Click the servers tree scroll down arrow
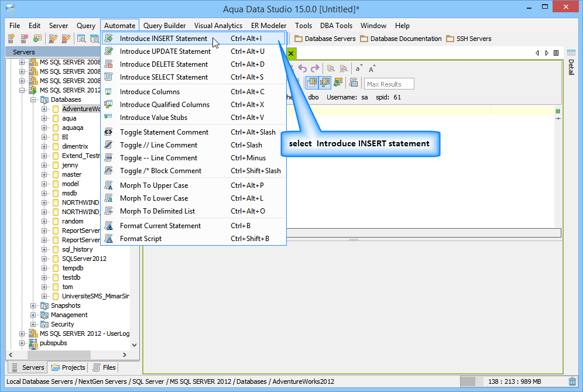The image size is (583, 392). pos(134,345)
